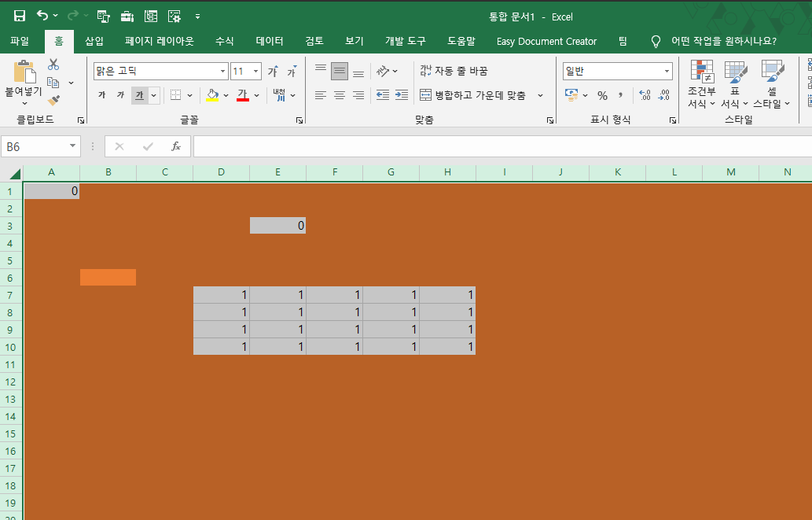Click the text orientation icon
Viewport: 812px width, 520px height.
click(384, 71)
